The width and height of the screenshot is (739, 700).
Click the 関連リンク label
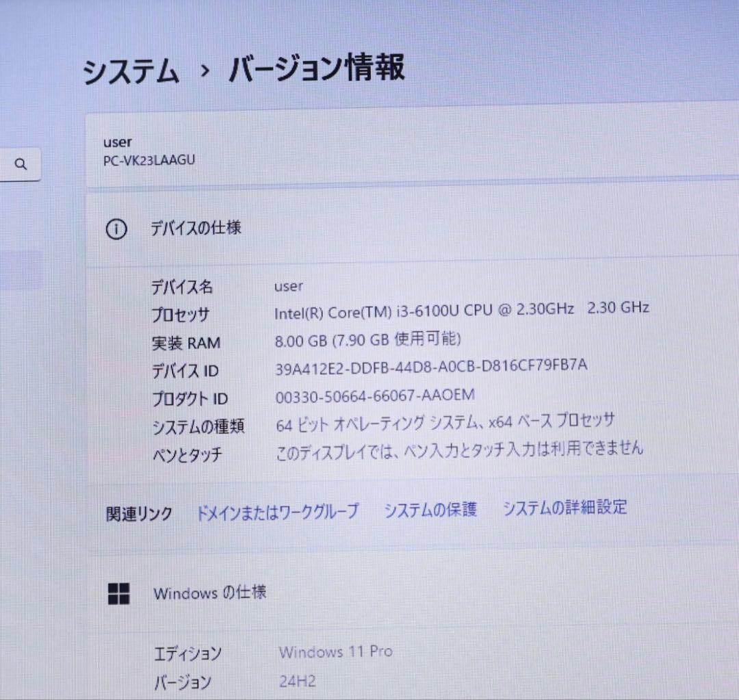tap(138, 510)
